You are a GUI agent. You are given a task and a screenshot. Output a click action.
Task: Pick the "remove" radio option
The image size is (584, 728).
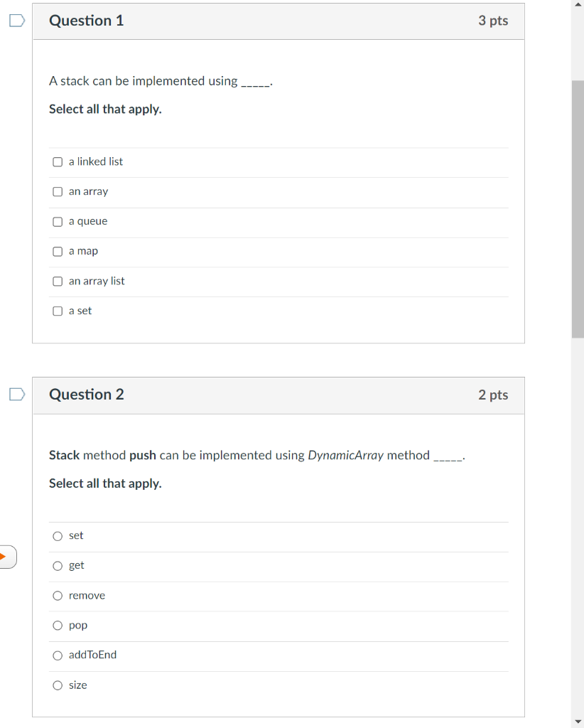[x=58, y=596]
